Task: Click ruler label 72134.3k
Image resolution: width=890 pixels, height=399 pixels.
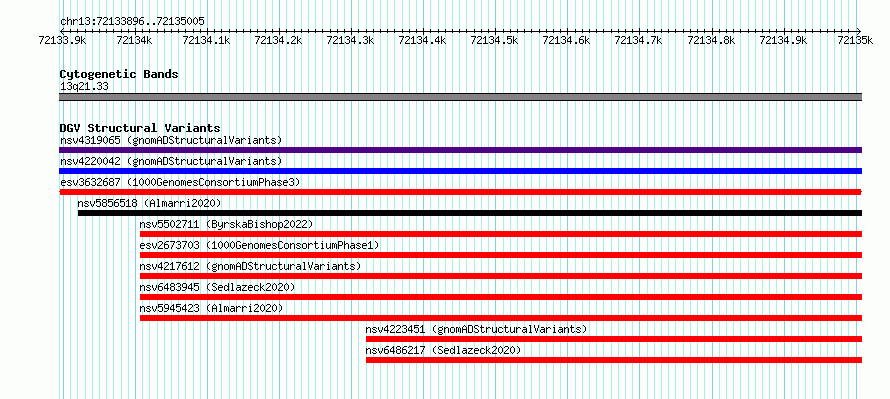Action: (350, 40)
